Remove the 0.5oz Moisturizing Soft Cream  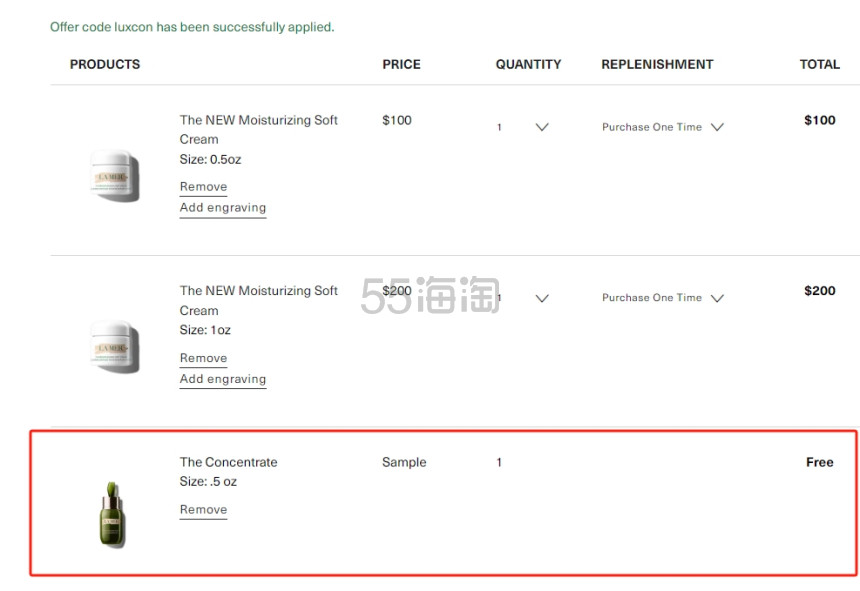click(x=203, y=187)
